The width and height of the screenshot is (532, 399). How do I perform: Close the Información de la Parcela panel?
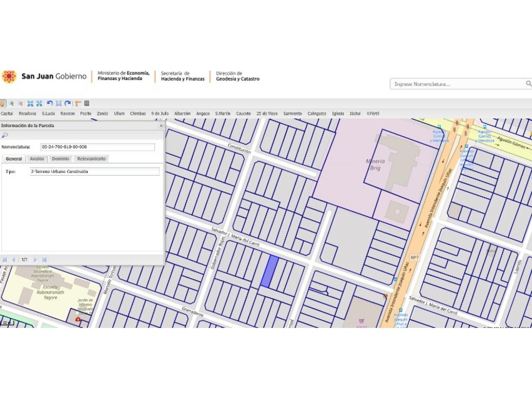click(x=161, y=126)
